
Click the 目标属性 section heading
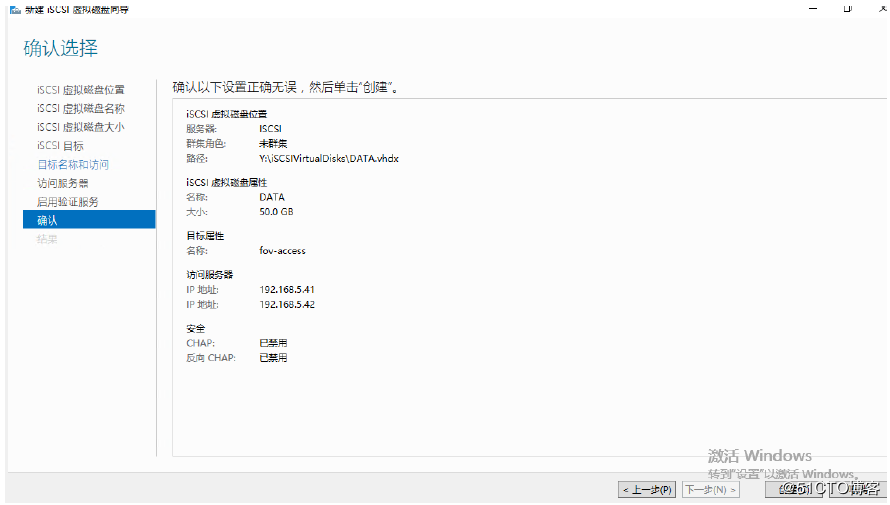click(x=205, y=236)
